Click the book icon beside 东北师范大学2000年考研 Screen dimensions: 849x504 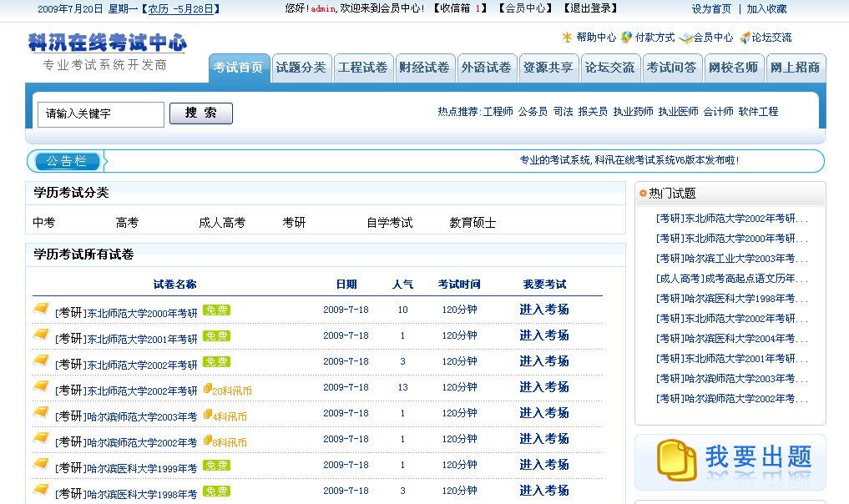[41, 310]
